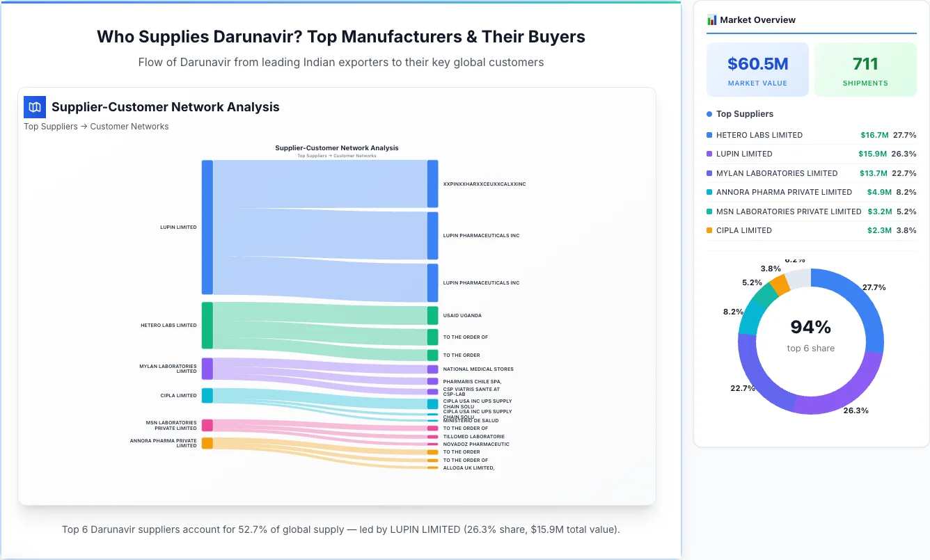The width and height of the screenshot is (930, 560).
Task: Click the $60.5M Market Value card
Action: (x=757, y=69)
